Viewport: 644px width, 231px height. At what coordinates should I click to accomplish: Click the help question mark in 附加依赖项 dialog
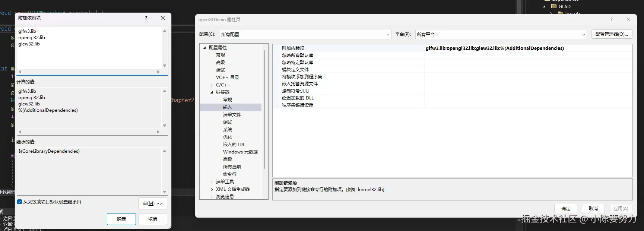tap(146, 18)
